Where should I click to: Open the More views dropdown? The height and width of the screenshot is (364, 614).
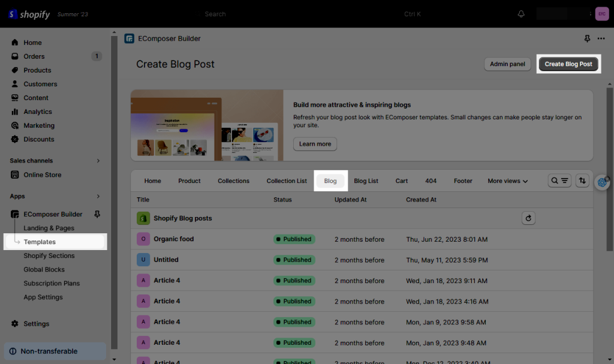507,181
